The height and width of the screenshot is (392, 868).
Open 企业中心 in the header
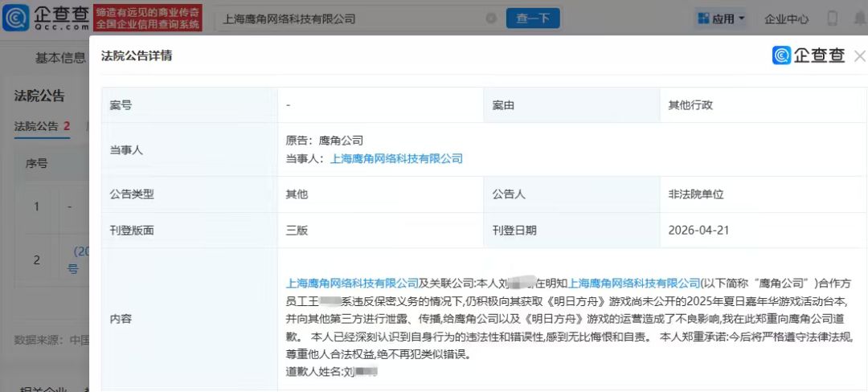(786, 18)
